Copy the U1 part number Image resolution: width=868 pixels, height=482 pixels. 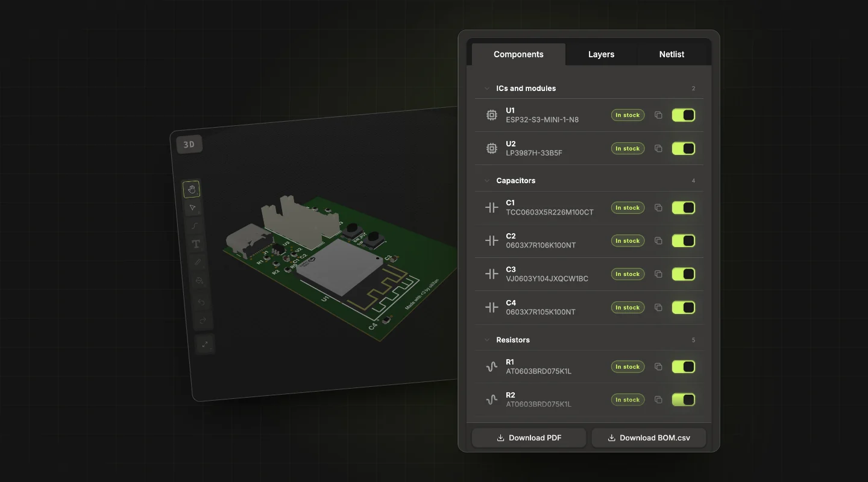pyautogui.click(x=658, y=115)
